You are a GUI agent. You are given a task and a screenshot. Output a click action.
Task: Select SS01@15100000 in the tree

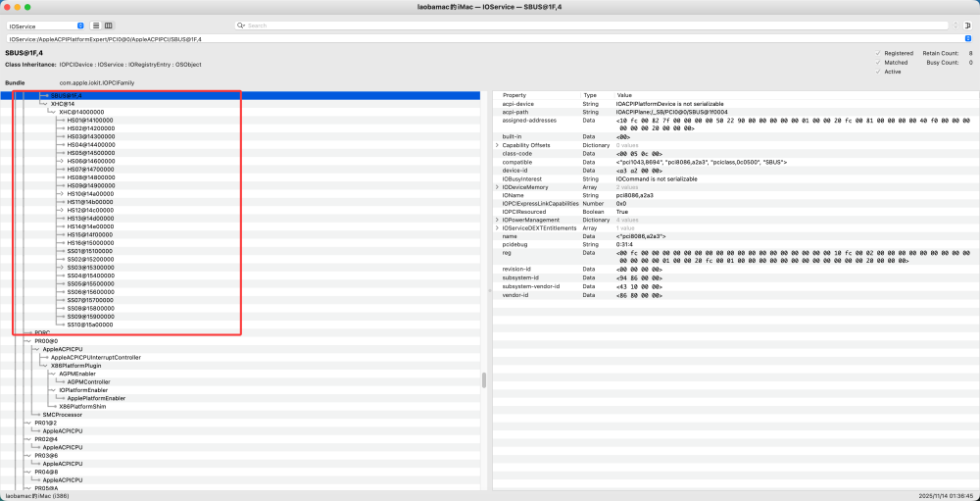pyautogui.click(x=90, y=251)
